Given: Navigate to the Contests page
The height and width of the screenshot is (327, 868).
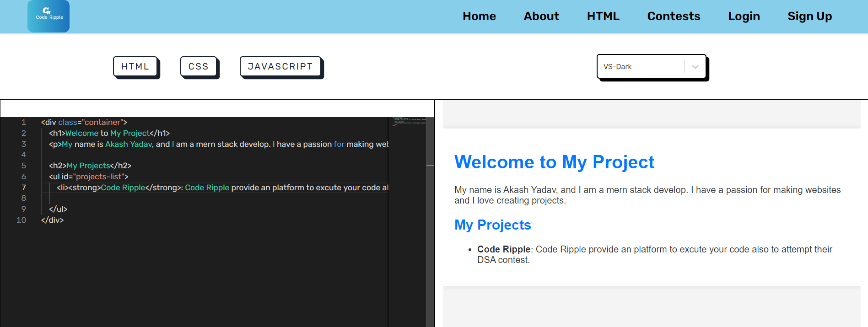Looking at the screenshot, I should point(674,16).
